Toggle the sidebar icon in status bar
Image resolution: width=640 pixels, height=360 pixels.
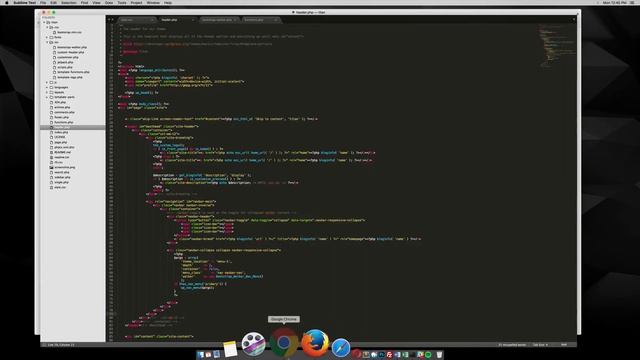pyautogui.click(x=44, y=345)
